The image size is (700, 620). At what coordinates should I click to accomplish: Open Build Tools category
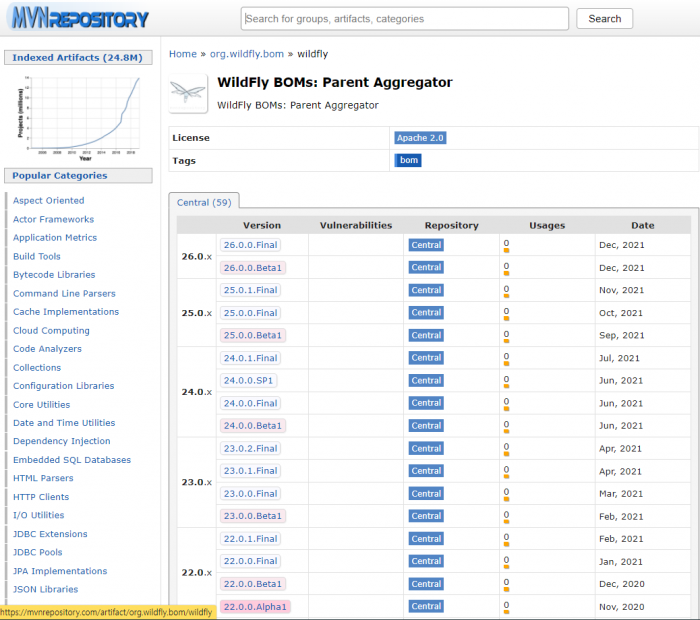click(x=37, y=257)
